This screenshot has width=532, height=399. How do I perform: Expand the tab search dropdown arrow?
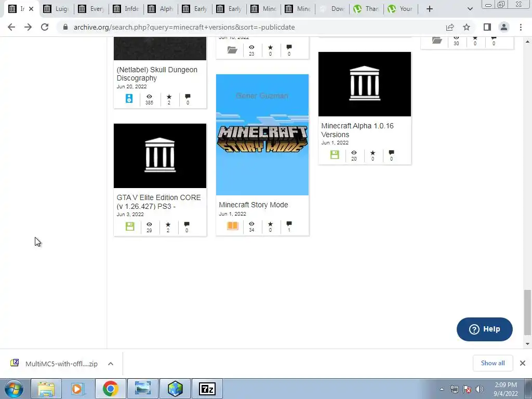[x=470, y=9]
